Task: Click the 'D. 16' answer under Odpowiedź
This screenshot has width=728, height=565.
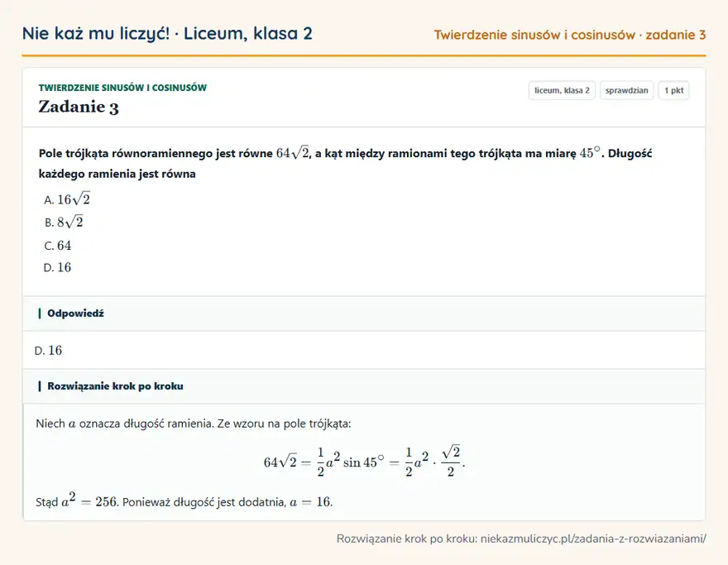Action: click(x=48, y=350)
